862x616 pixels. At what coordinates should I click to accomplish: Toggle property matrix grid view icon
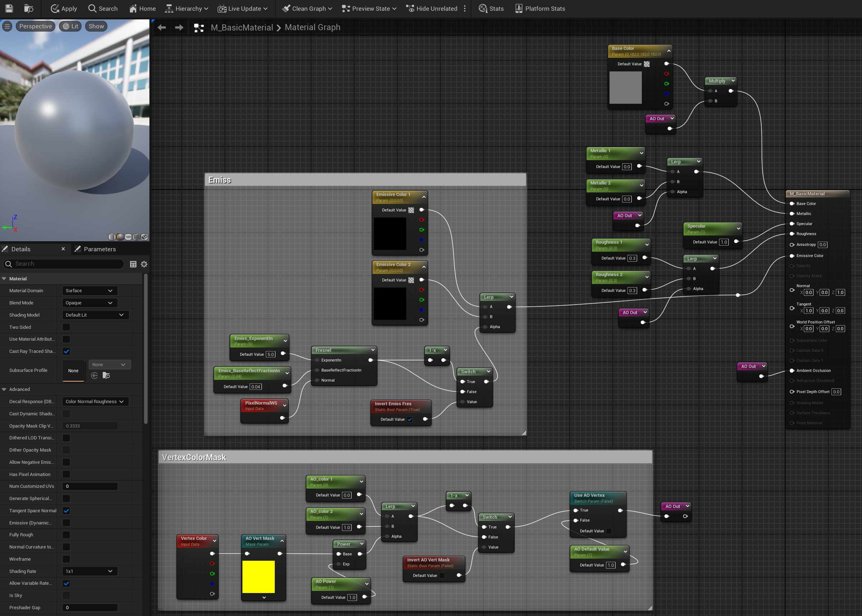[133, 264]
